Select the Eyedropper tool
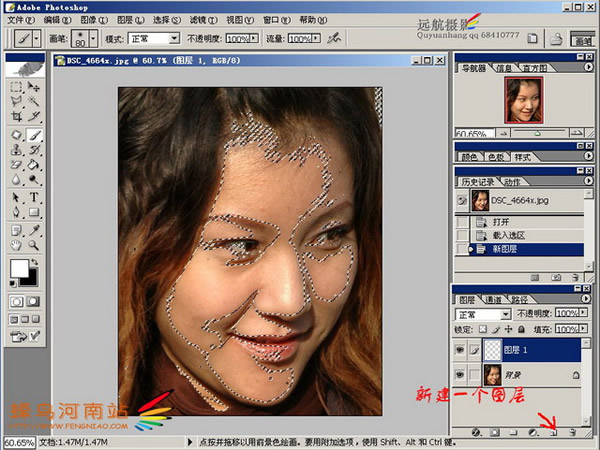The height and width of the screenshot is (450, 600). point(34,230)
